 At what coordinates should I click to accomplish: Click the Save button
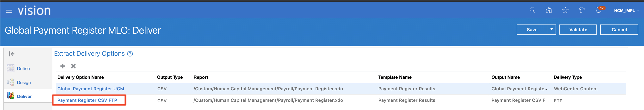pos(532,30)
